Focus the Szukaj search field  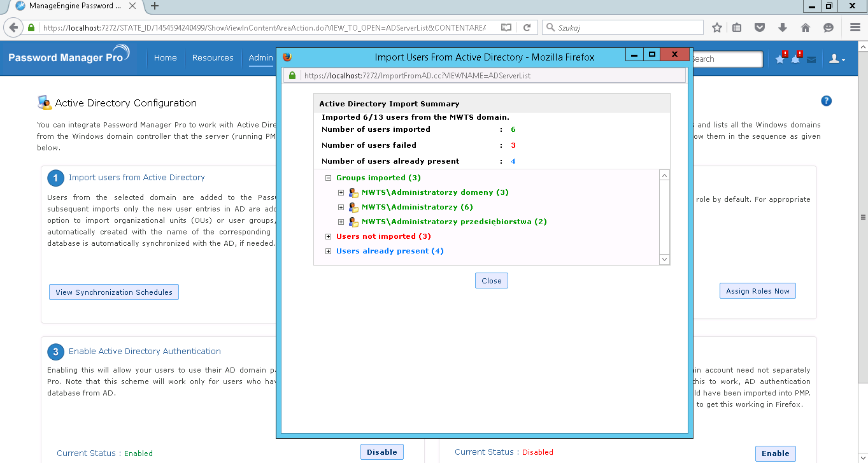(622, 27)
